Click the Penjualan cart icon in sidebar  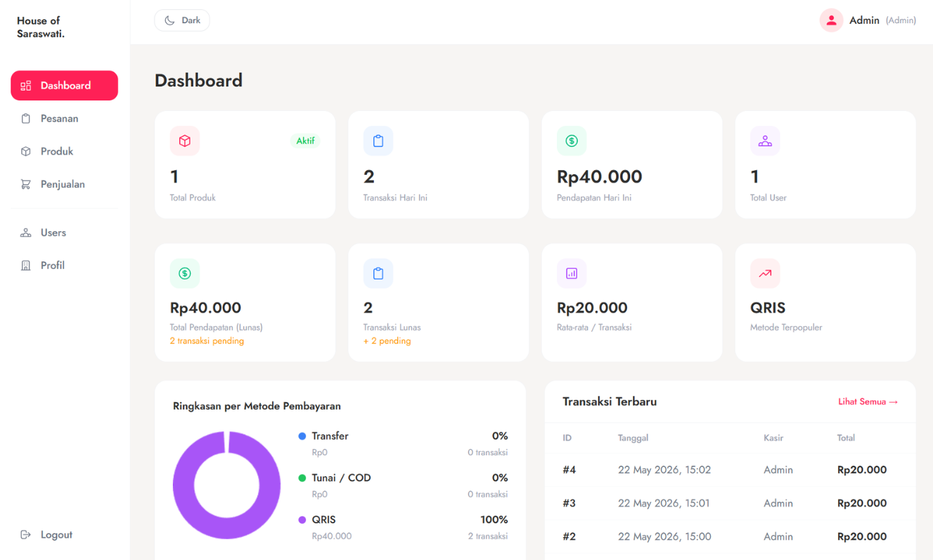pos(26,185)
